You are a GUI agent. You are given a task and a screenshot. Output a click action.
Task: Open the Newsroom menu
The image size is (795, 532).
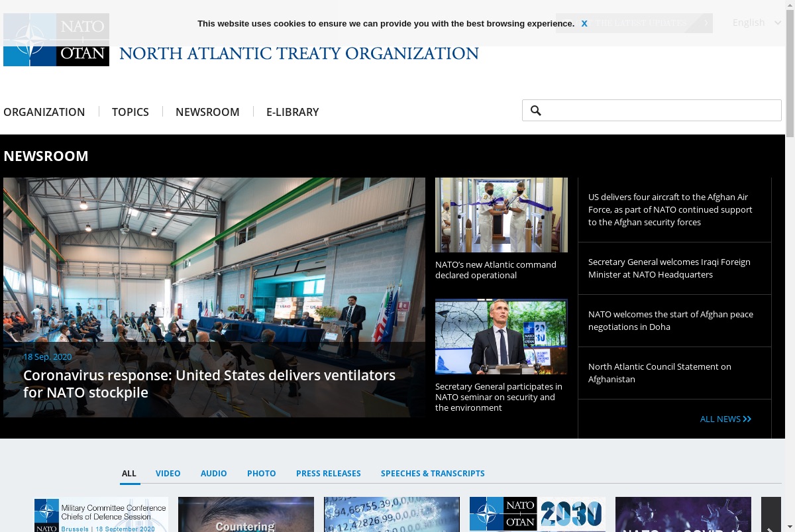click(207, 112)
